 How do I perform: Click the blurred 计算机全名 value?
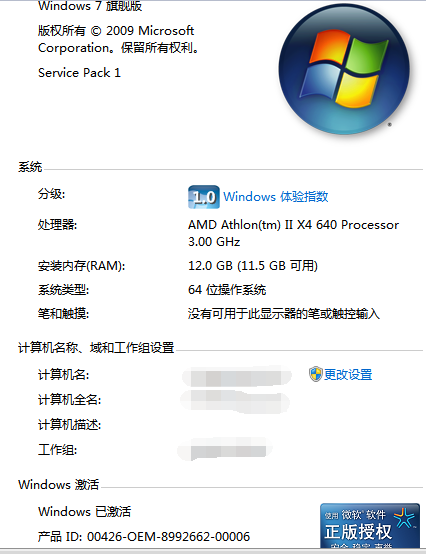click(235, 401)
